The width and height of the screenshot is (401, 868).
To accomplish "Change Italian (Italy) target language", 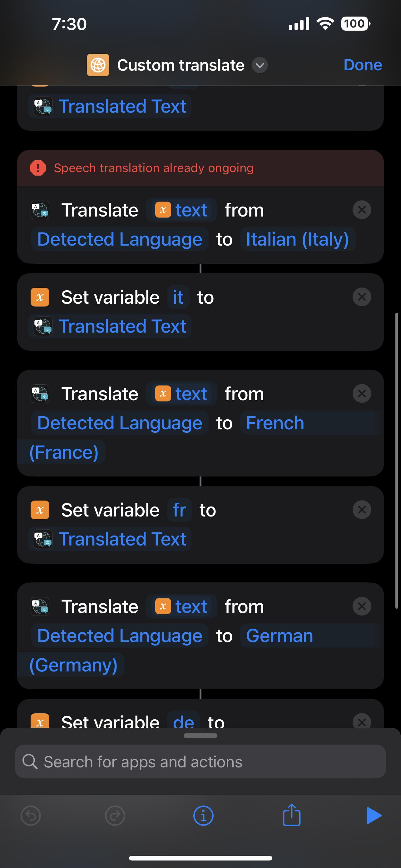I will tap(298, 239).
